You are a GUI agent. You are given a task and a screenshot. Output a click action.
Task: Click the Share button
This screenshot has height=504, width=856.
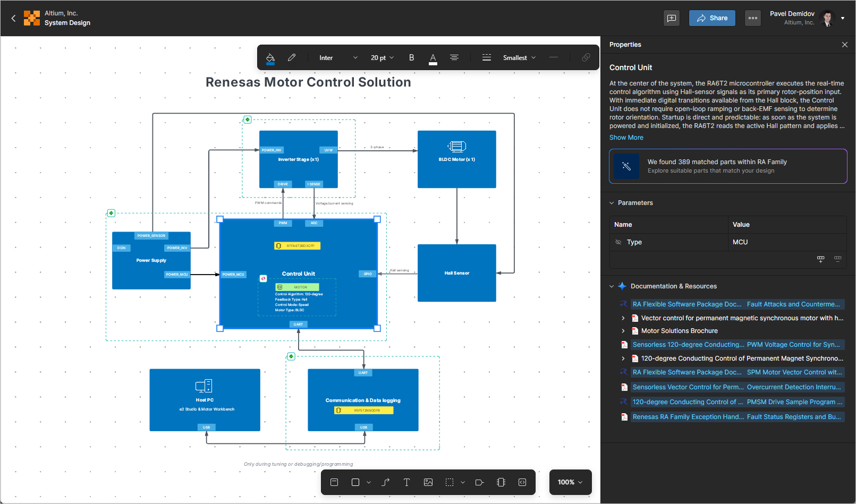click(x=712, y=18)
